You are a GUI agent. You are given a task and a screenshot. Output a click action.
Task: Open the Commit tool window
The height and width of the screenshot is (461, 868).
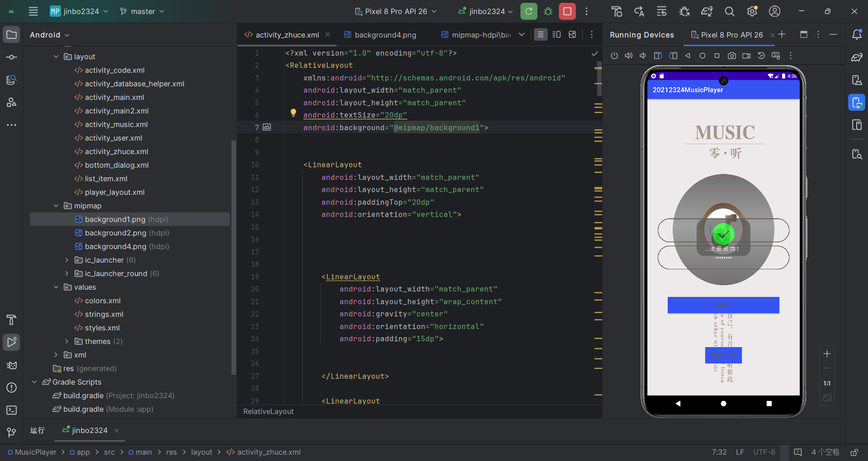(12, 57)
